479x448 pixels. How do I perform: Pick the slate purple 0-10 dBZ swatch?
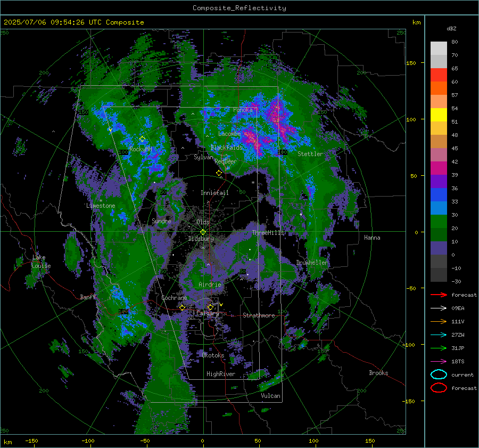(439, 248)
